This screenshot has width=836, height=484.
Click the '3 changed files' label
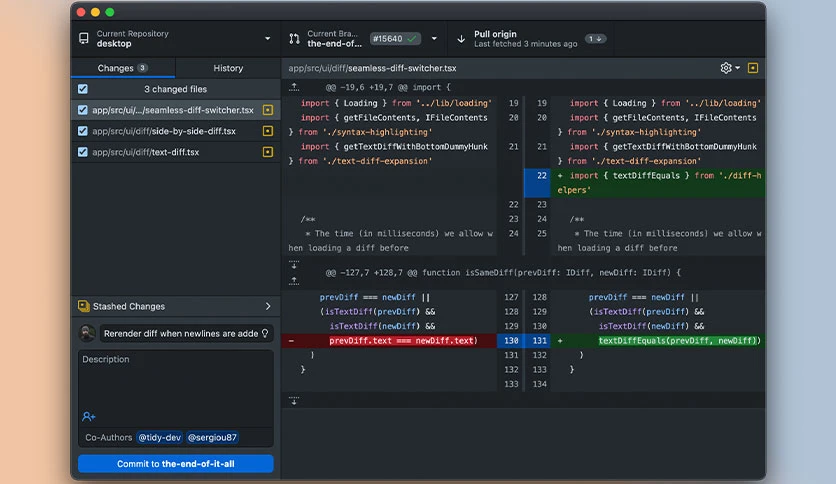[175, 89]
